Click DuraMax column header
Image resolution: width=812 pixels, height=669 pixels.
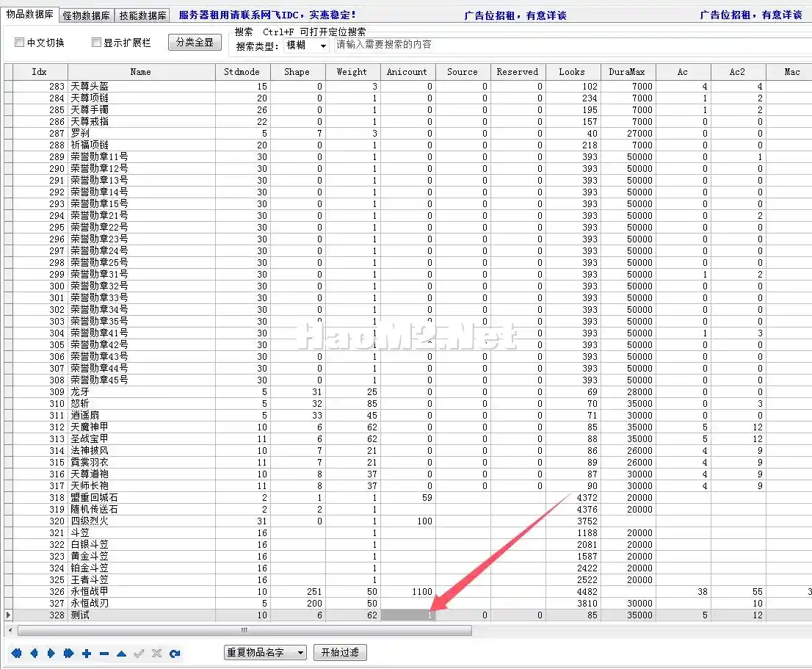(628, 72)
